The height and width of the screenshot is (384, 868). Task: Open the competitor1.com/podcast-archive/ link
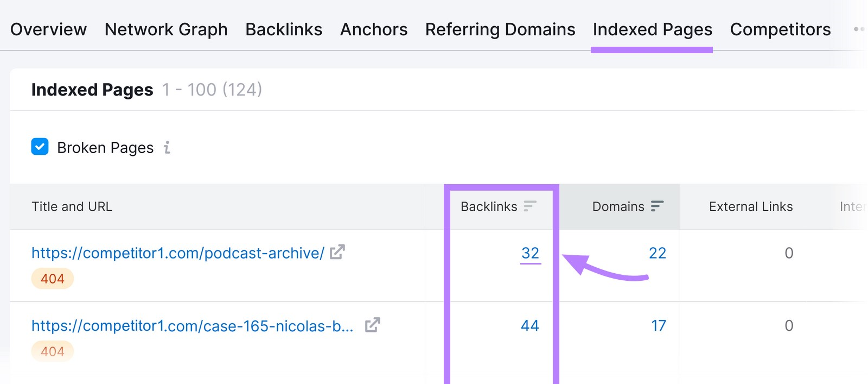(178, 253)
